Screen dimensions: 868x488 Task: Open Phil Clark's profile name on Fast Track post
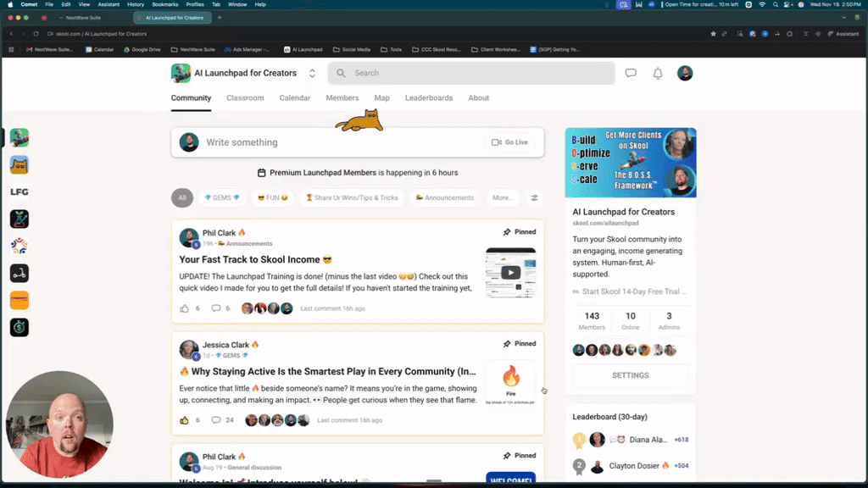(220, 233)
